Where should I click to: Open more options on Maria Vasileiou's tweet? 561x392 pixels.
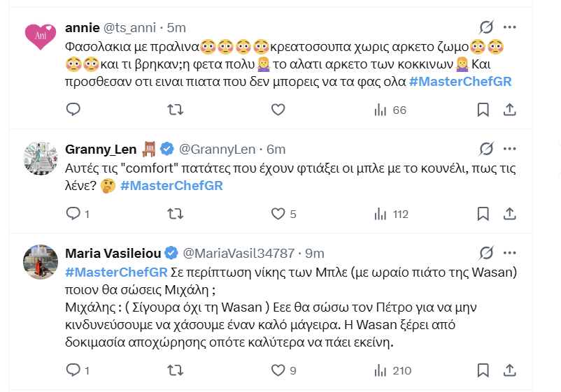pos(509,253)
